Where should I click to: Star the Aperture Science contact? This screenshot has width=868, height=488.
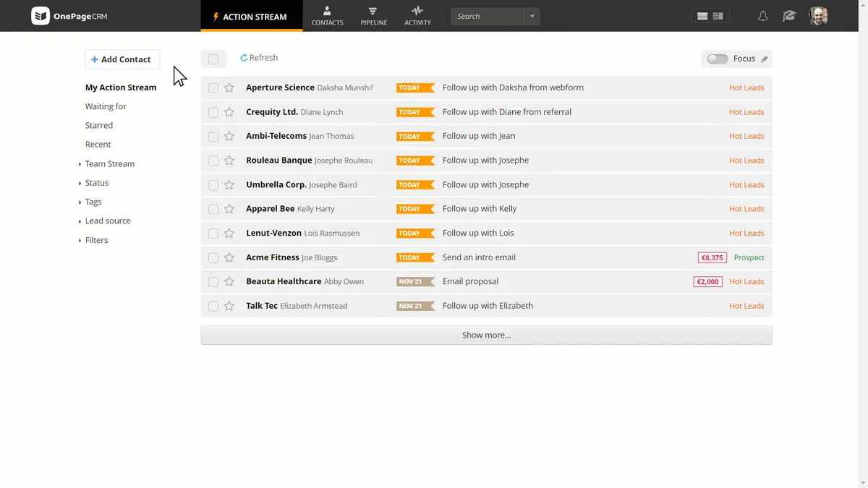(x=229, y=87)
